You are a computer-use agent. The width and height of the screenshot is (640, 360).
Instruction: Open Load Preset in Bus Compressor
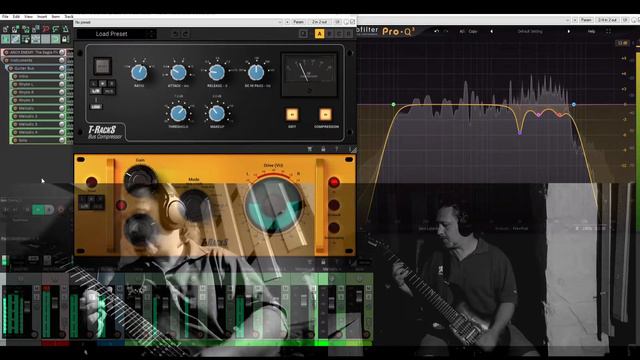111,34
